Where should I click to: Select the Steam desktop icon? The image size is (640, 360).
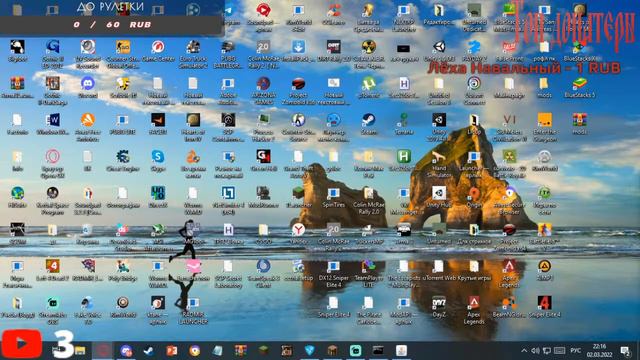tap(369, 120)
